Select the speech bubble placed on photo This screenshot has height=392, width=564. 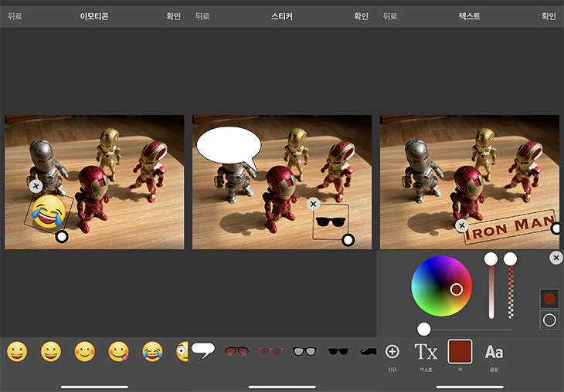click(229, 147)
